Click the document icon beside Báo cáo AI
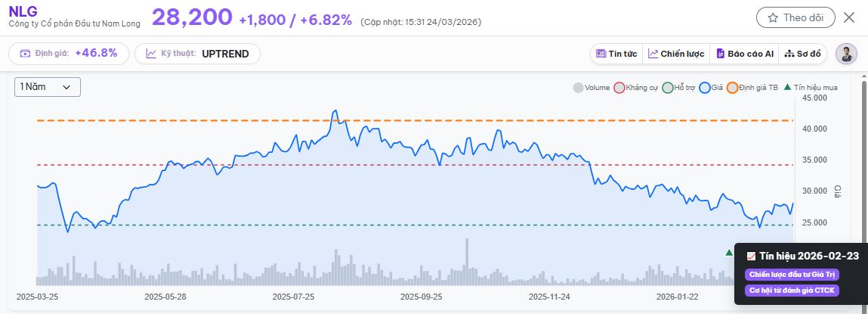 [x=721, y=54]
